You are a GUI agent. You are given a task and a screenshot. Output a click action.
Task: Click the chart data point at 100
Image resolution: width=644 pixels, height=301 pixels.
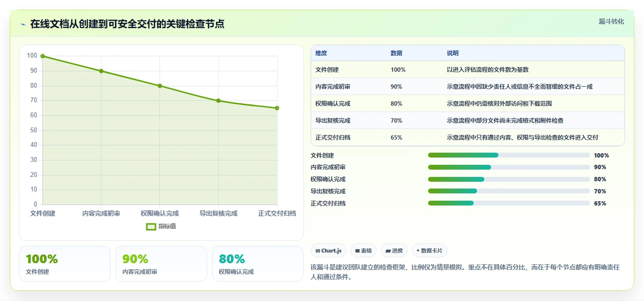pyautogui.click(x=43, y=56)
